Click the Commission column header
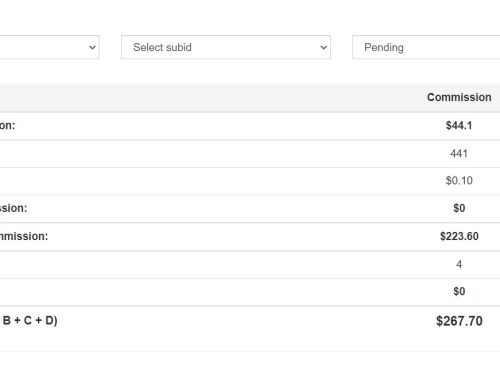This screenshot has width=500, height=375. click(459, 97)
